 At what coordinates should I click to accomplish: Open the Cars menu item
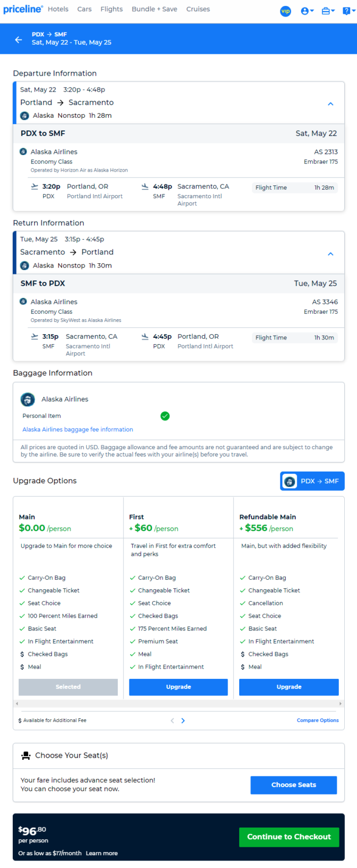coord(84,9)
